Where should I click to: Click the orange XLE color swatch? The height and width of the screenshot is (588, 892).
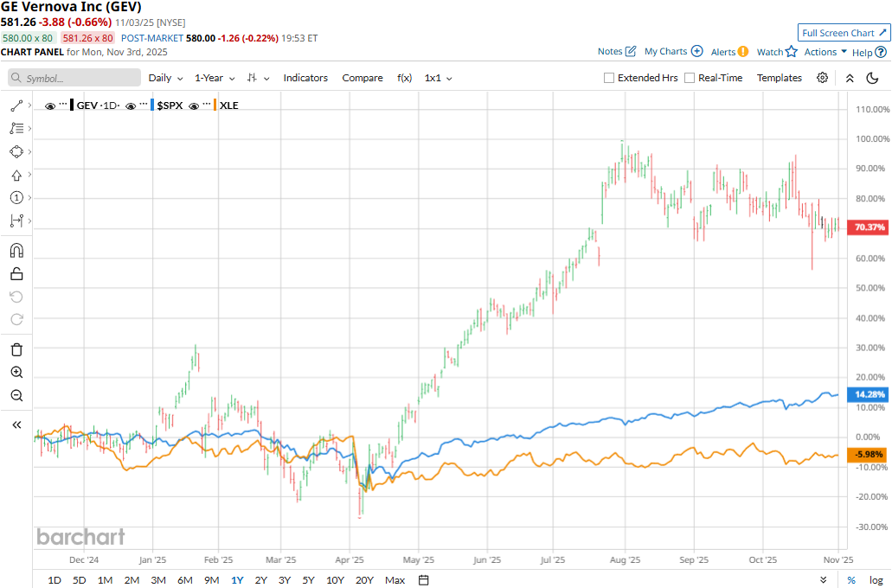click(x=216, y=105)
